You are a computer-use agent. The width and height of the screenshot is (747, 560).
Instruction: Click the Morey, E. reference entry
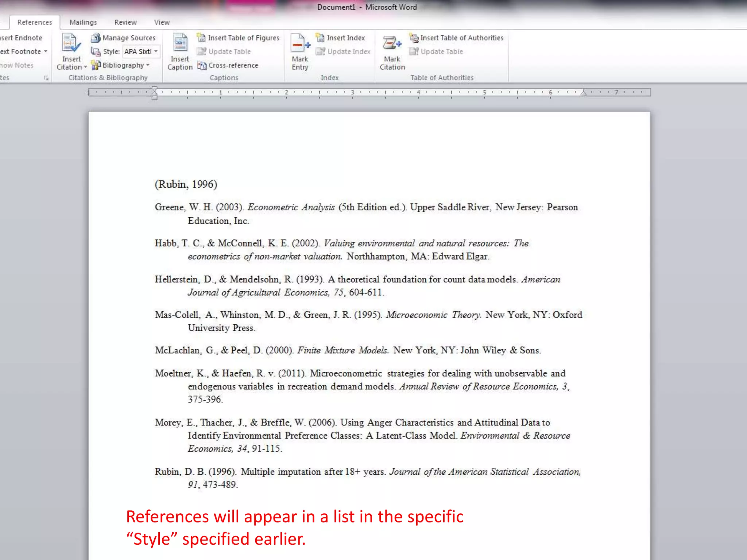coord(363,435)
